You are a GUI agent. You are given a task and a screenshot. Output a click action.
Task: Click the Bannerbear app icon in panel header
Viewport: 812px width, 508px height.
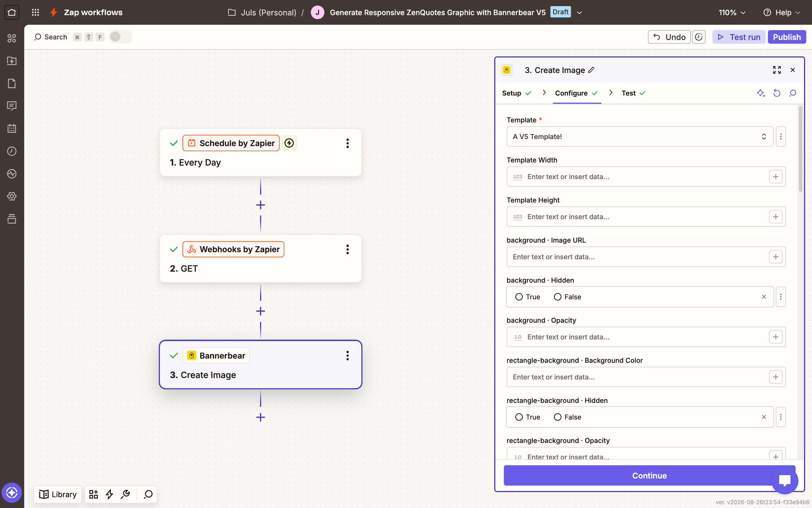pos(507,70)
